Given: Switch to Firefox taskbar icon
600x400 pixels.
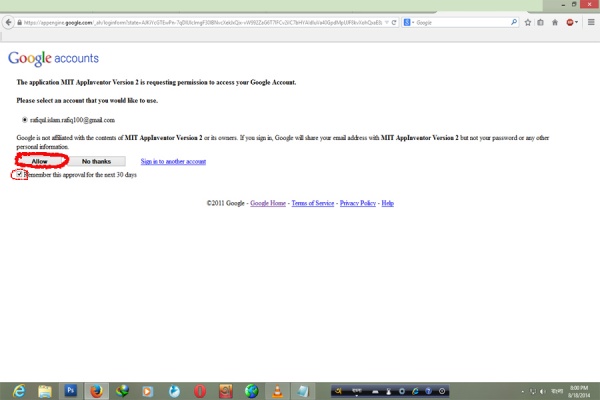Looking at the screenshot, I should (x=96, y=391).
